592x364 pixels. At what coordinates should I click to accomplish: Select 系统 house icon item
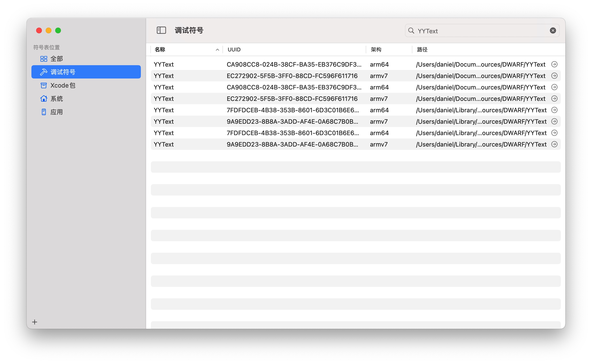(57, 98)
